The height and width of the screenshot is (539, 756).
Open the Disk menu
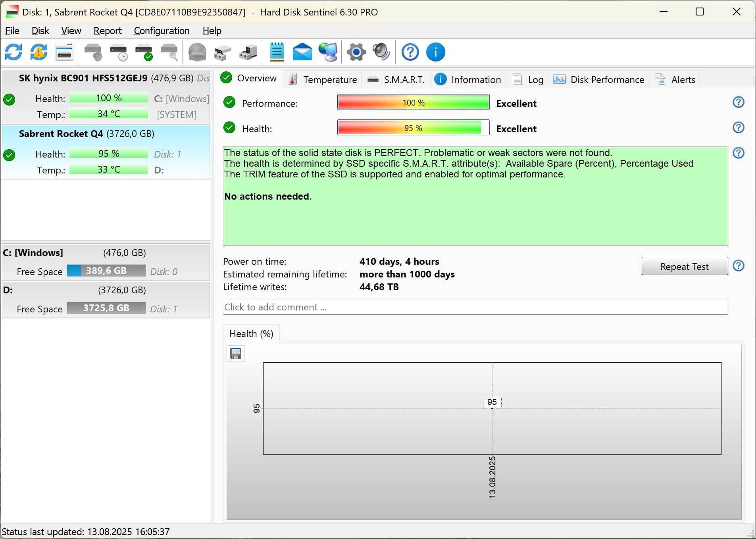40,31
